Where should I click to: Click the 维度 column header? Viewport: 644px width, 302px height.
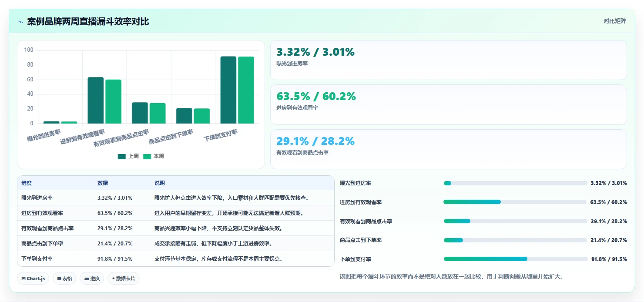point(27,183)
